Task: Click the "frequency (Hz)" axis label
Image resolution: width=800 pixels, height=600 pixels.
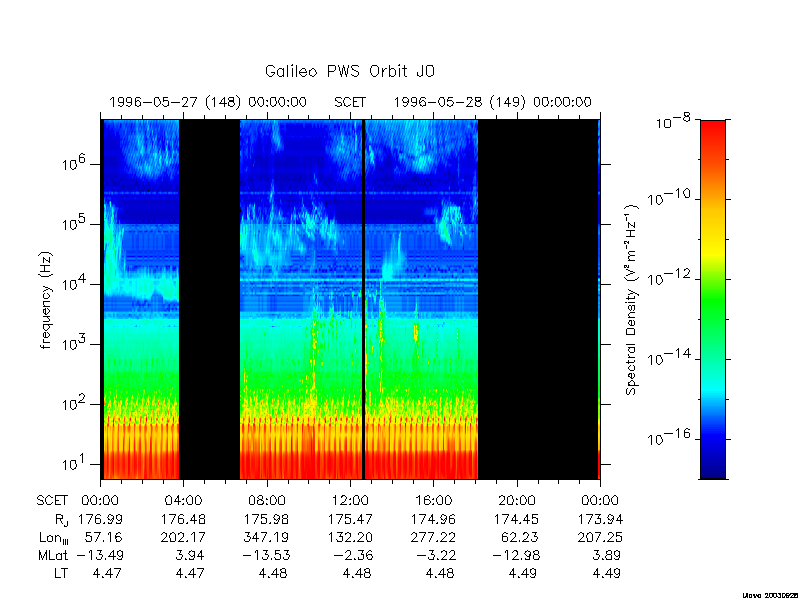Action: (x=46, y=300)
